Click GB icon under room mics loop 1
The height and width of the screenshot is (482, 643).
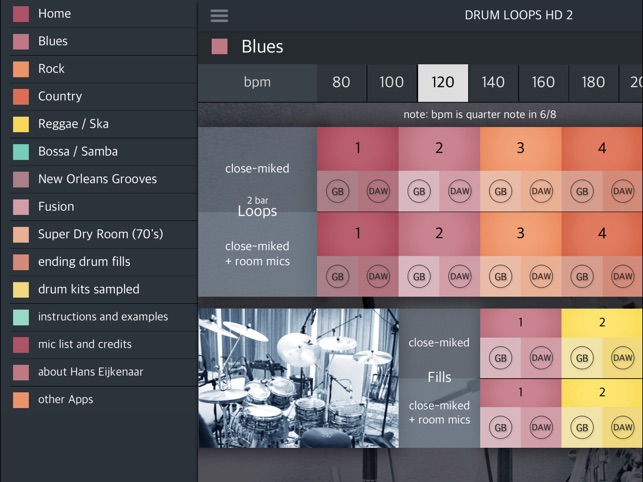click(337, 276)
